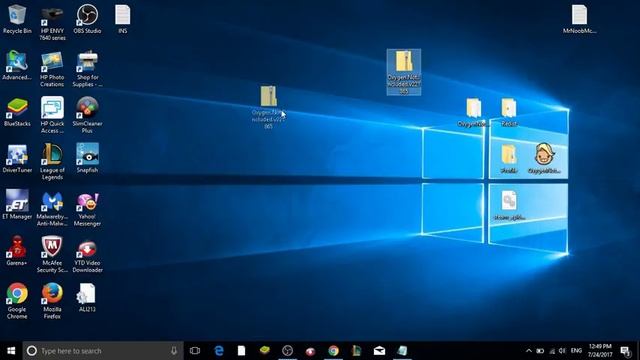640x360 pixels.
Task: Select the HP Photo Creations shortcut
Action: (x=52, y=69)
